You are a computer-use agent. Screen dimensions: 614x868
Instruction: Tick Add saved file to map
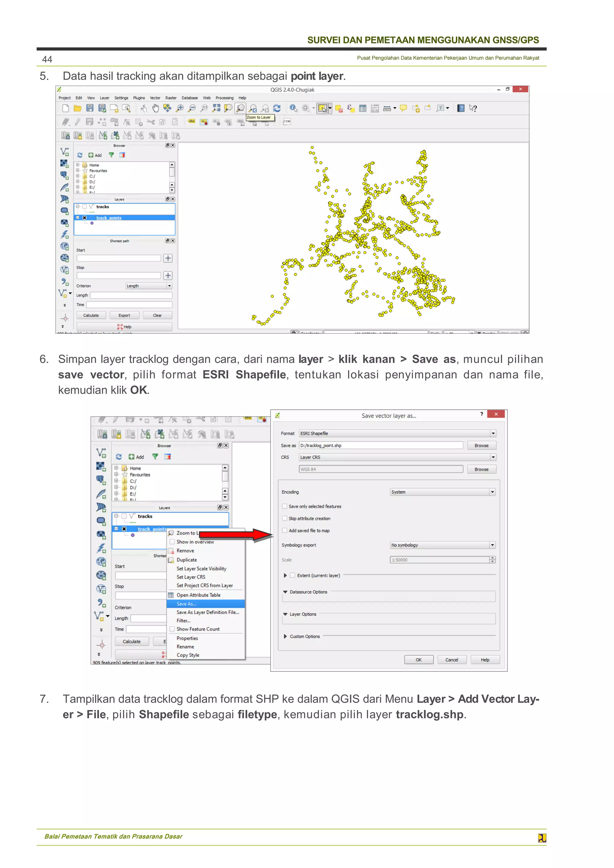[x=285, y=531]
